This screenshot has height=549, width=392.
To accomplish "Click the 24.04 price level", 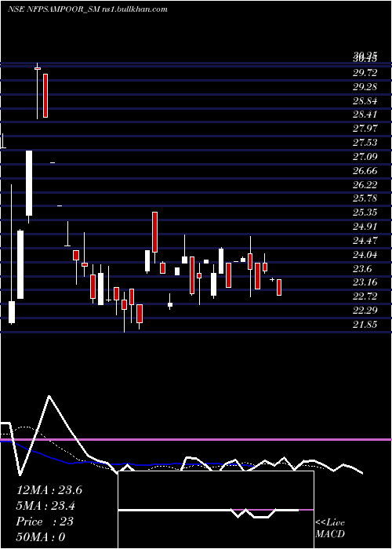I will (x=365, y=255).
